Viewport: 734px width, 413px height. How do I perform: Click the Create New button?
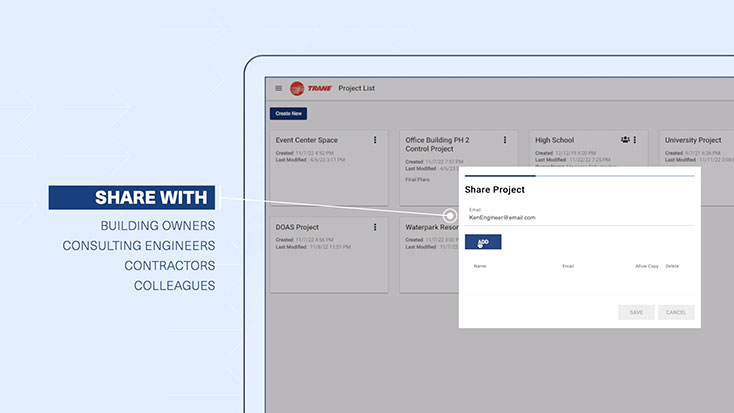[289, 114]
